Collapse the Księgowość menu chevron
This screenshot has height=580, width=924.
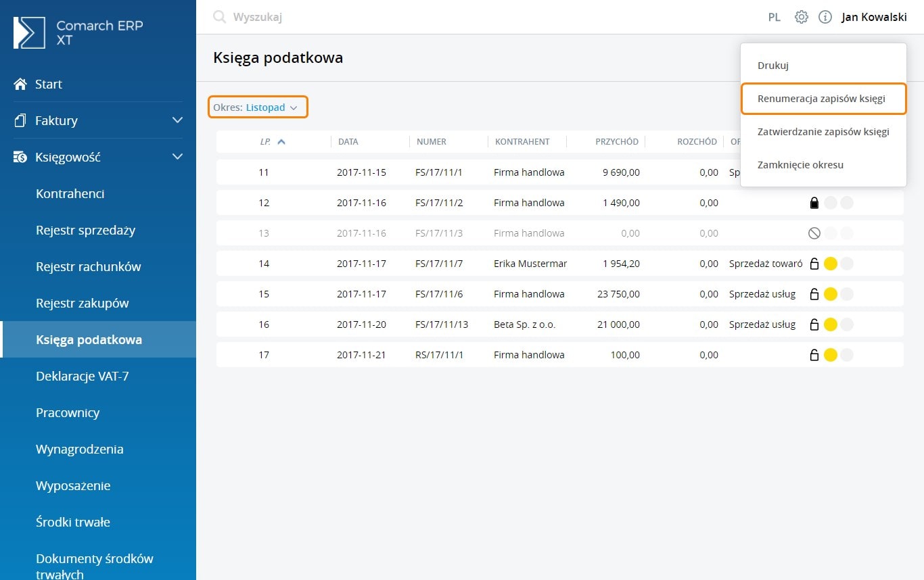[177, 157]
